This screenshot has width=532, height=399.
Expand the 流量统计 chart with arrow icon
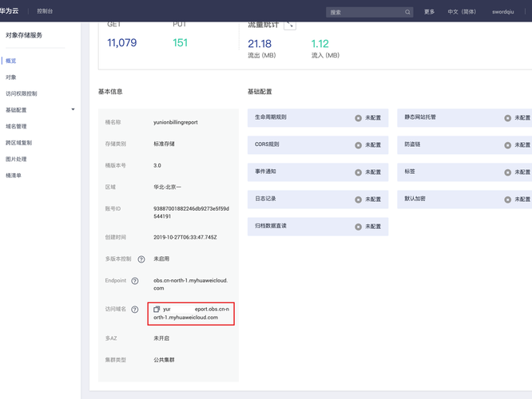pos(290,25)
